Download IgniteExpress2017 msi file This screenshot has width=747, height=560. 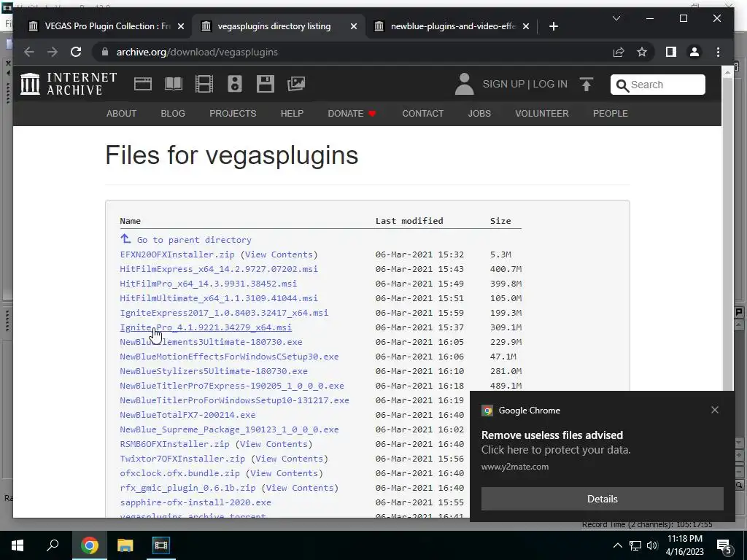point(224,313)
